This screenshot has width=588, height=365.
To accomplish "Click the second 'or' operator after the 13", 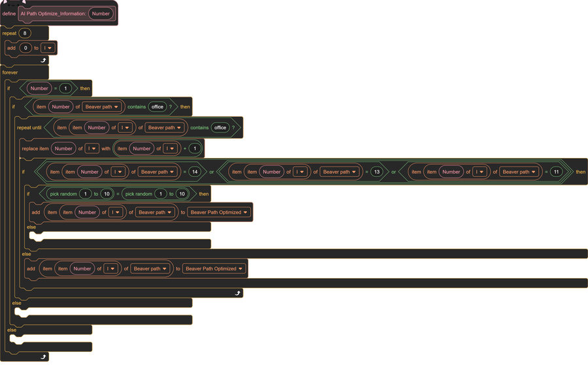I will [394, 172].
